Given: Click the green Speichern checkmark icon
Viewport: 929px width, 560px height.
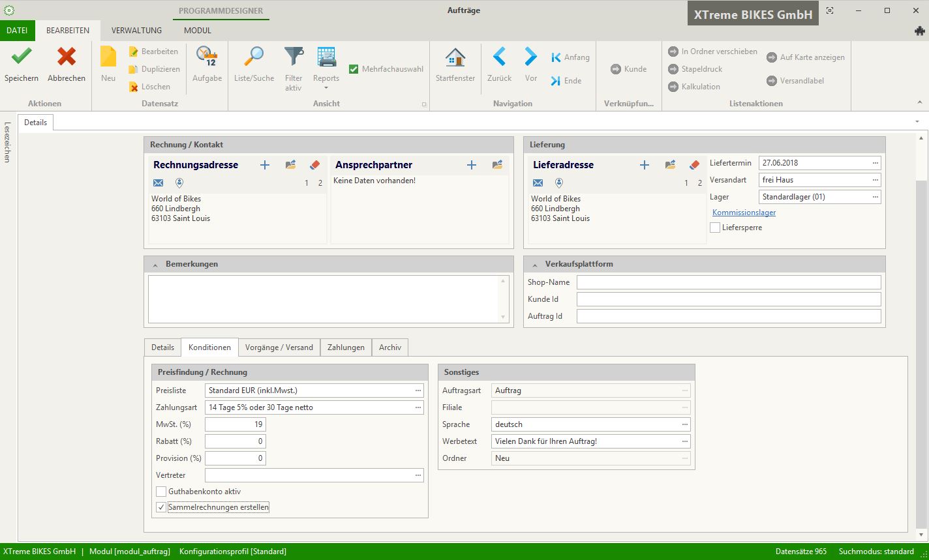Looking at the screenshot, I should click(22, 57).
